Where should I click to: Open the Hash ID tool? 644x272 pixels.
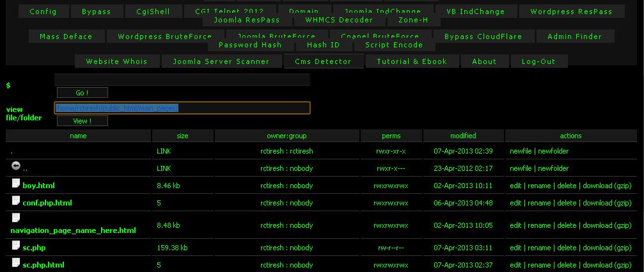point(324,45)
